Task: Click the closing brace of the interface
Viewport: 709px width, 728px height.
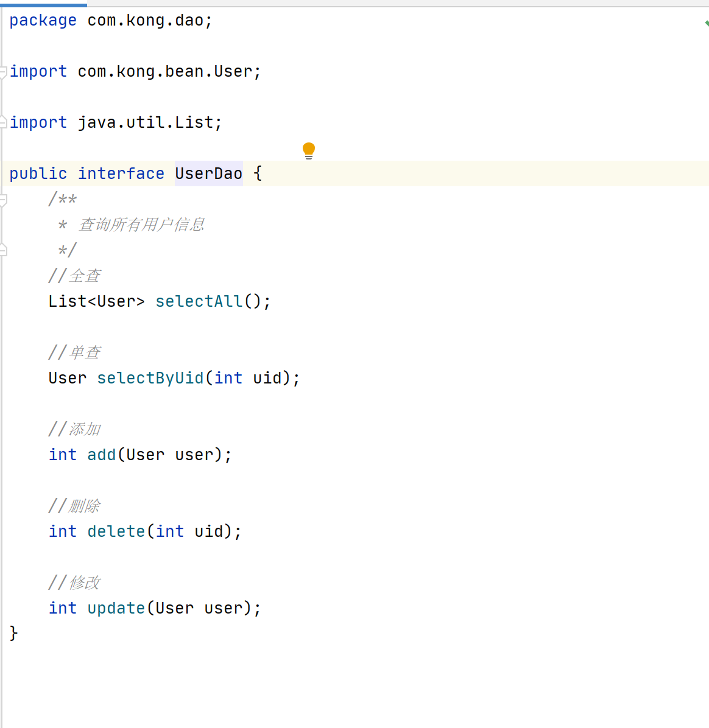Action: [13, 633]
